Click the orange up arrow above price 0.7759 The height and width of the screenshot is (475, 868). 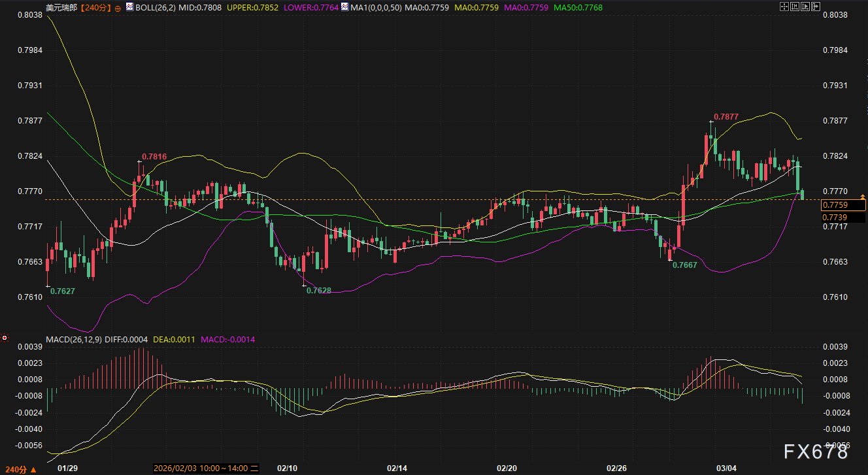click(862, 197)
